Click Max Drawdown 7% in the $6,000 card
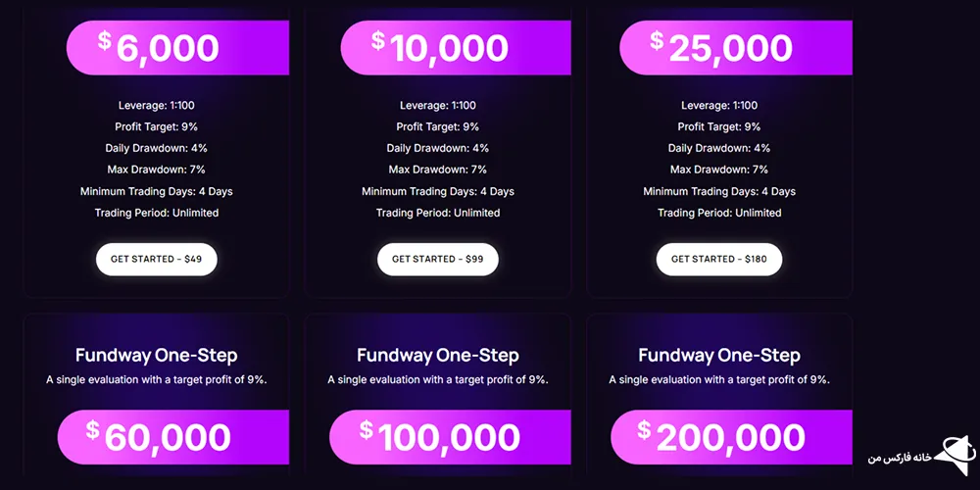This screenshot has width=980, height=490. (x=157, y=170)
